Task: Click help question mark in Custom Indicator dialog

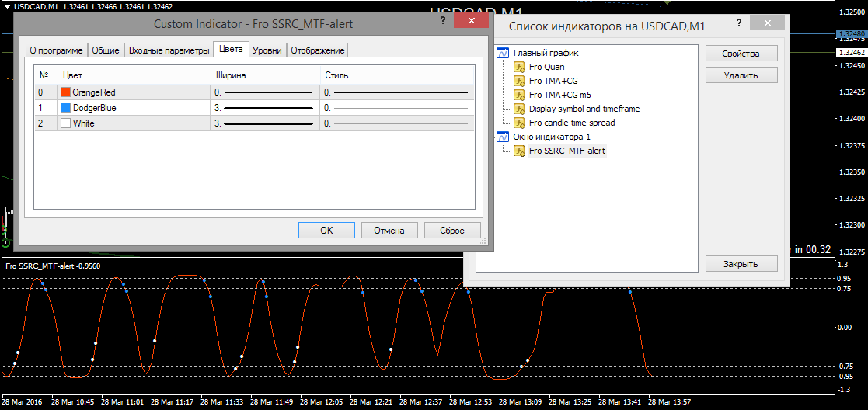Action: pos(443,21)
